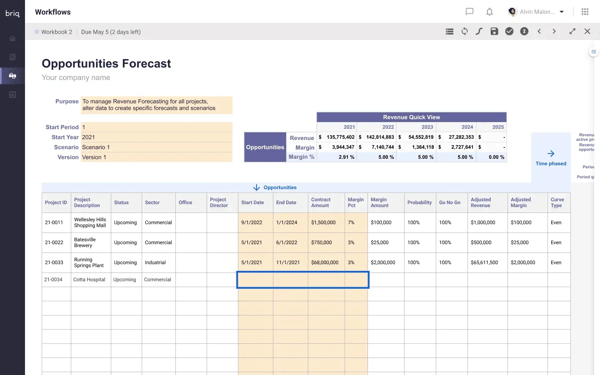Click the refresh sync icon
600x375 pixels.
(465, 32)
